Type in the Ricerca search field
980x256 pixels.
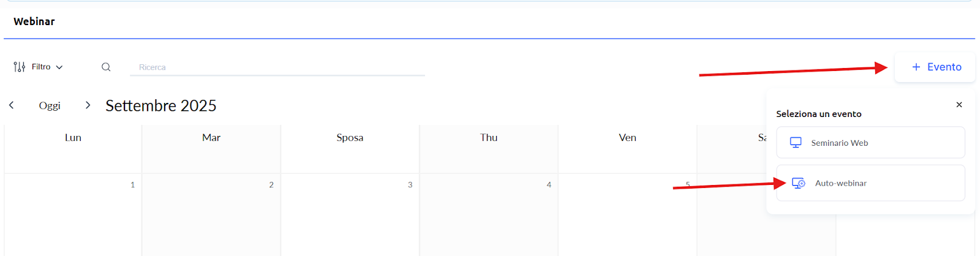point(277,67)
